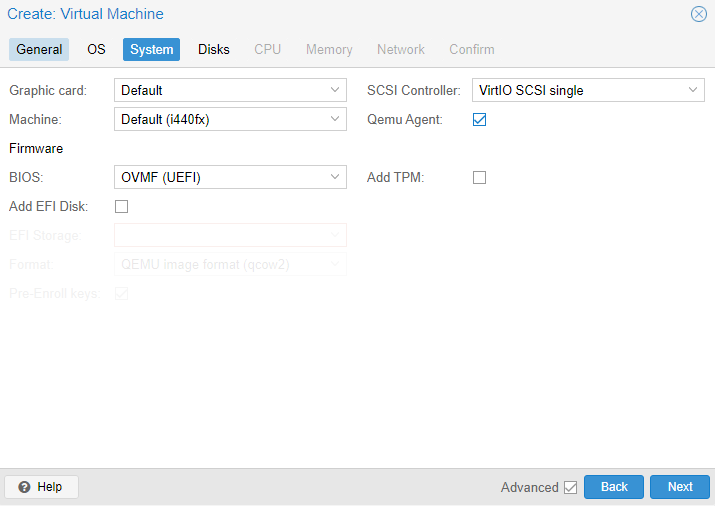Click the question mark Help icon
This screenshot has height=506, width=715.
click(24, 487)
